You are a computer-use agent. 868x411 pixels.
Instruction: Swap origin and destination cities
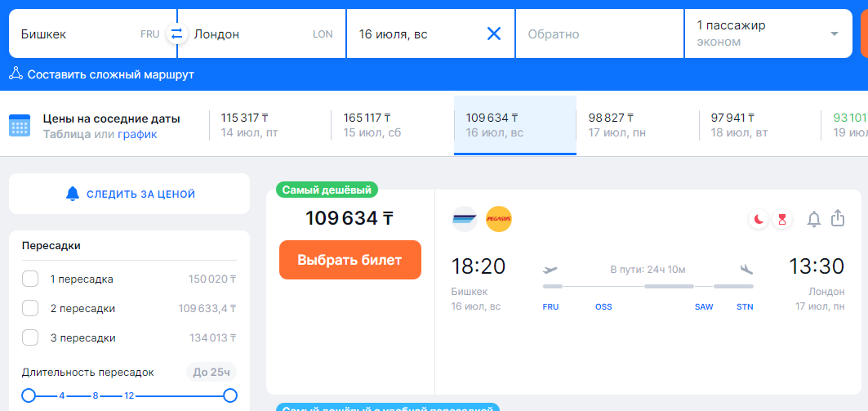176,34
